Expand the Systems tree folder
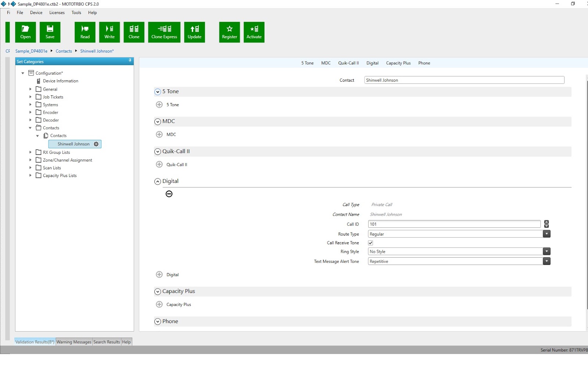Image resolution: width=588 pixels, height=368 pixels. (31, 105)
